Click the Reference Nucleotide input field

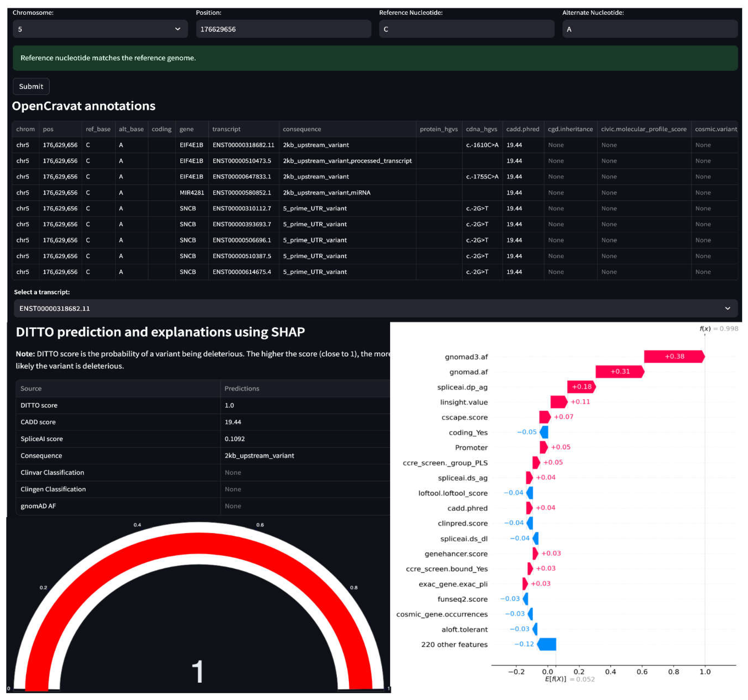point(466,29)
